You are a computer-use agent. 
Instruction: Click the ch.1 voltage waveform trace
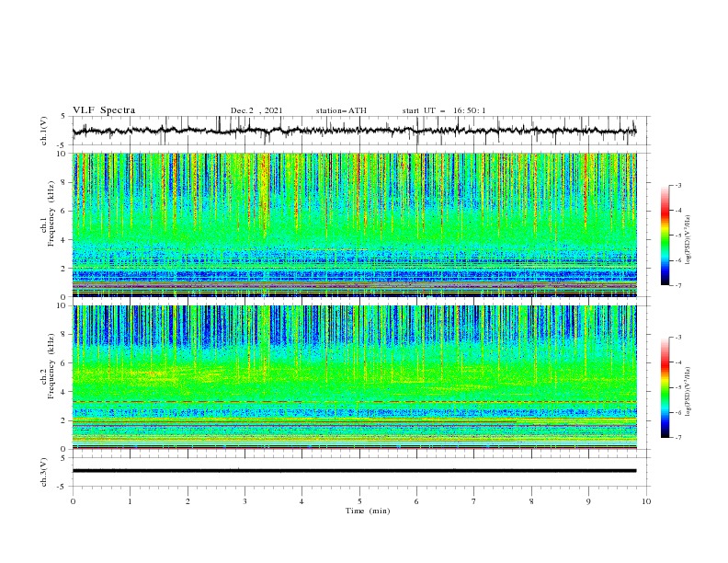tap(354, 131)
